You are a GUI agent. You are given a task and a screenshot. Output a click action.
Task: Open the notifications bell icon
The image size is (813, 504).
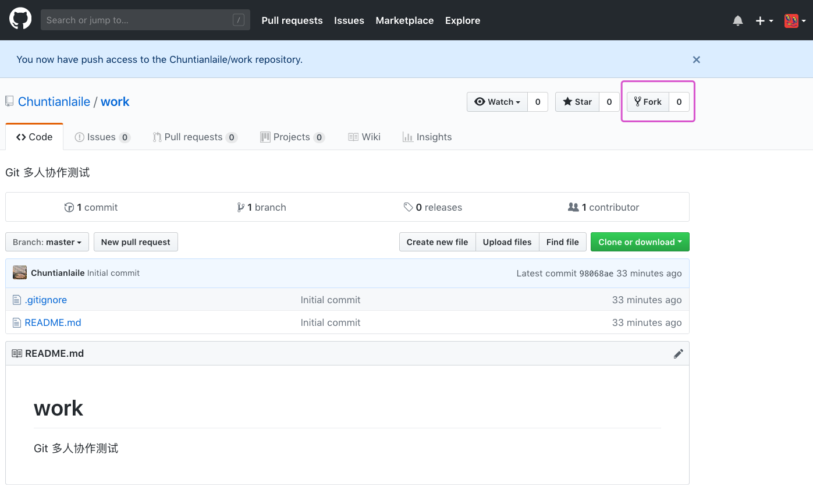[738, 20]
